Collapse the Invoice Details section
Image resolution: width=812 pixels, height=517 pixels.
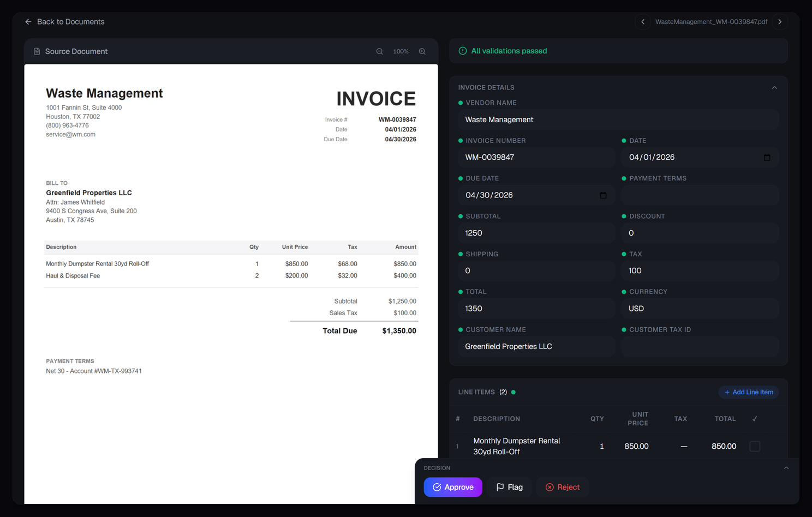(774, 87)
